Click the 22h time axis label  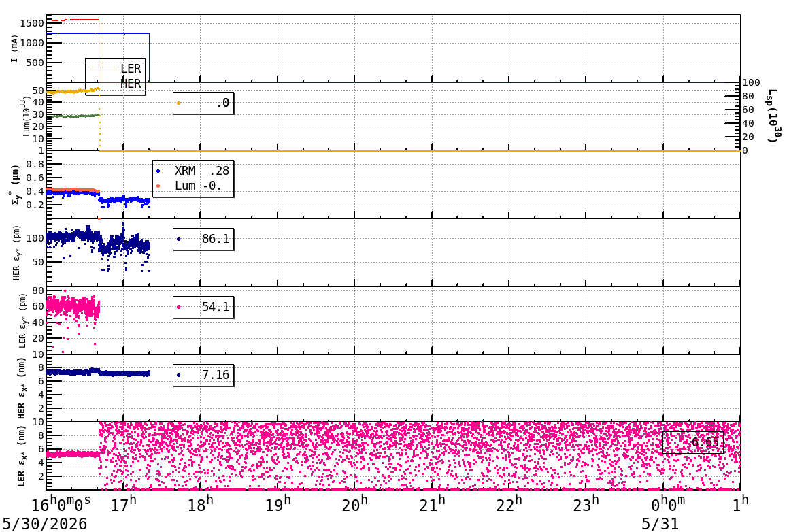click(509, 504)
